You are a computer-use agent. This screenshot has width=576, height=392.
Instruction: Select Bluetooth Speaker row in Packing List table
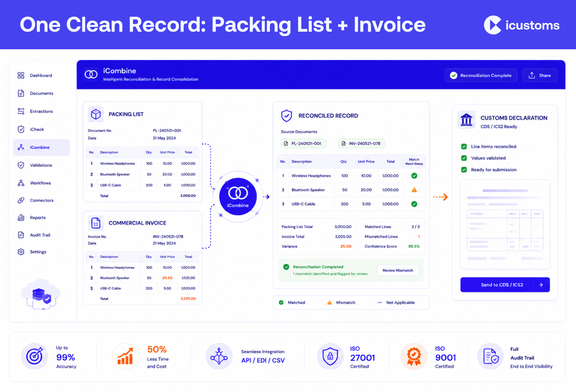pos(142,174)
